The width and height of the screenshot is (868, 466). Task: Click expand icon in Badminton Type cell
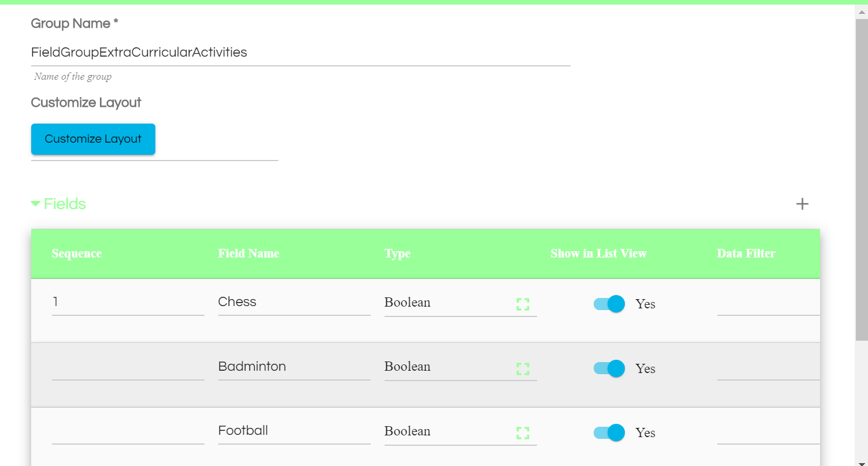523,369
